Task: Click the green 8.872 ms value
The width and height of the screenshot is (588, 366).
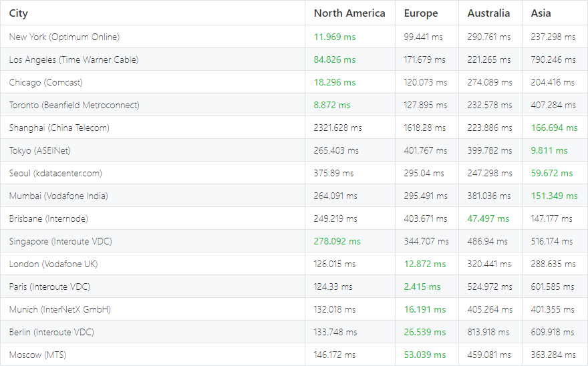Action: [x=332, y=105]
